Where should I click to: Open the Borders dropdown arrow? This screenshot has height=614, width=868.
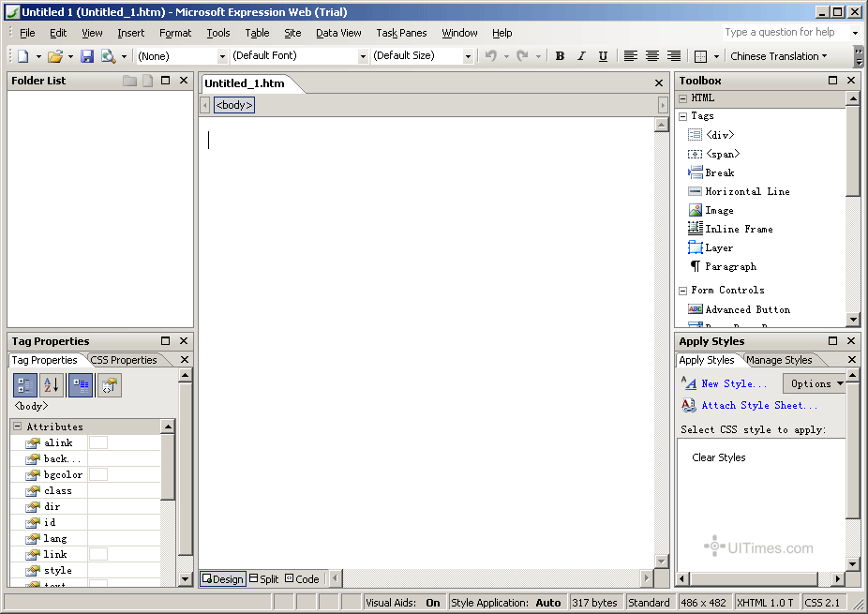click(x=716, y=56)
